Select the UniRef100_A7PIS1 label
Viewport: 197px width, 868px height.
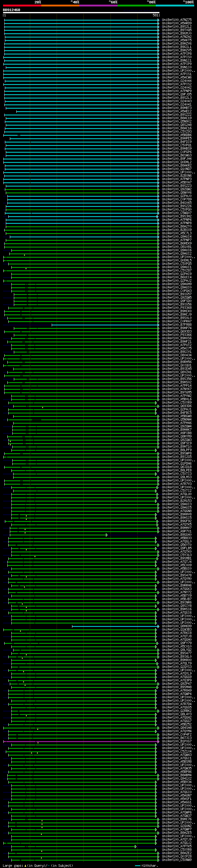(x=177, y=74)
